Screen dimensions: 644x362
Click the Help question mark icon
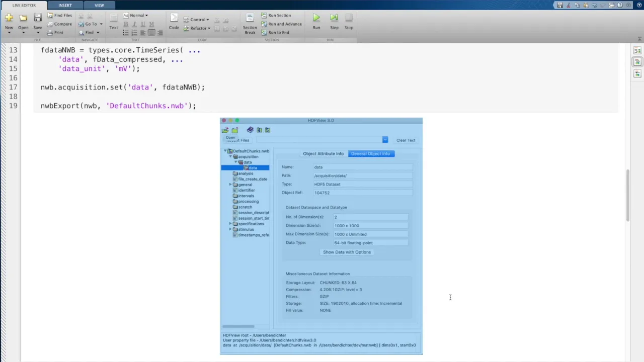(x=620, y=5)
